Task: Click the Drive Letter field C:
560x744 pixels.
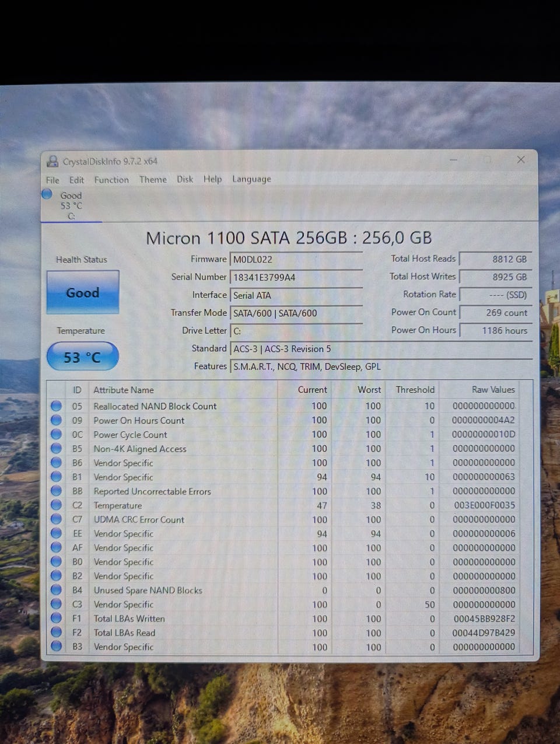Action: point(296,331)
